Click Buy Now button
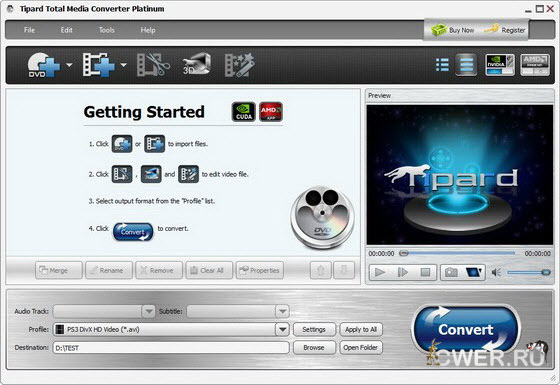 (x=452, y=30)
